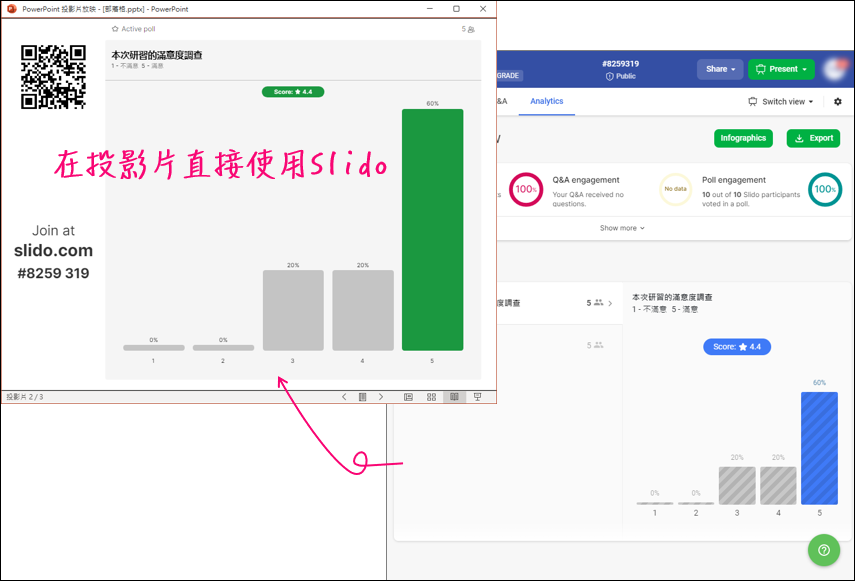The height and width of the screenshot is (581, 855).
Task: Click the PowerPoint app icon in the title bar
Action: click(x=11, y=9)
